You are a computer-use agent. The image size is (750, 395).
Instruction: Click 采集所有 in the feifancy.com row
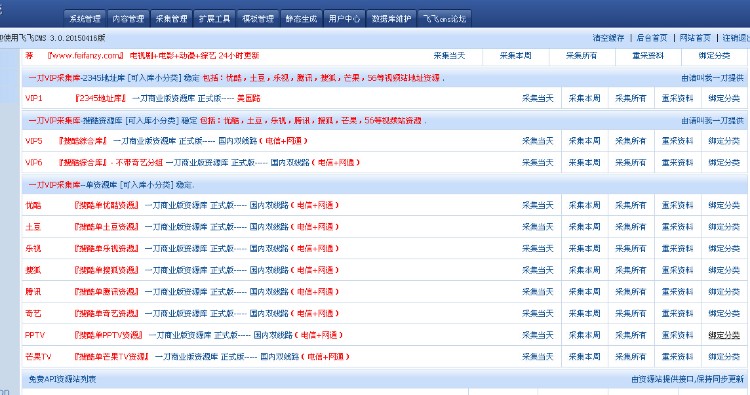tap(581, 55)
